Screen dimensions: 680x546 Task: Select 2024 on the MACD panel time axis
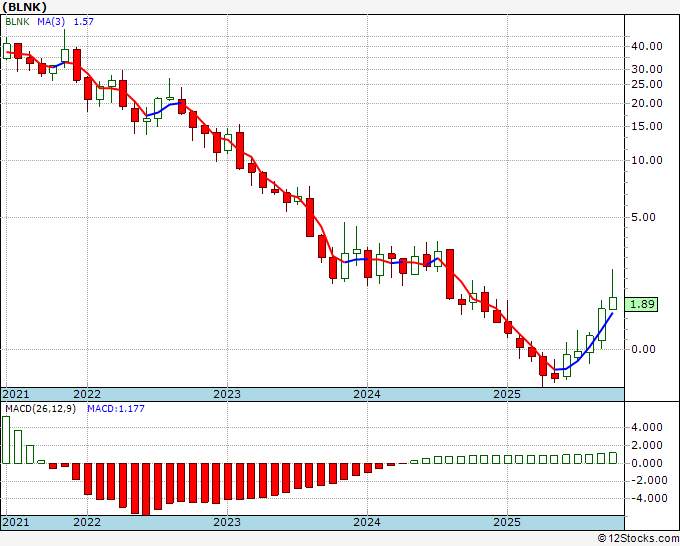[367, 522]
